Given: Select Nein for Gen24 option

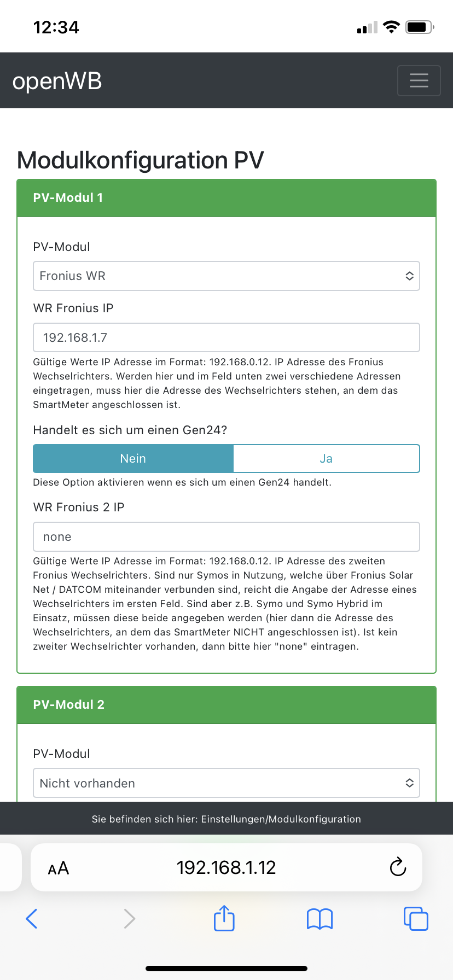Looking at the screenshot, I should click(133, 458).
